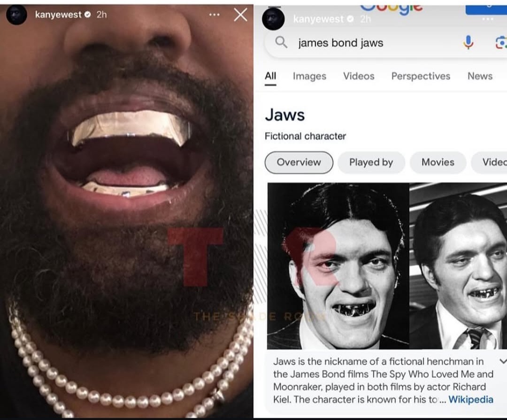Open the Wikipedia link
The width and height of the screenshot is (507, 420).
[471, 400]
